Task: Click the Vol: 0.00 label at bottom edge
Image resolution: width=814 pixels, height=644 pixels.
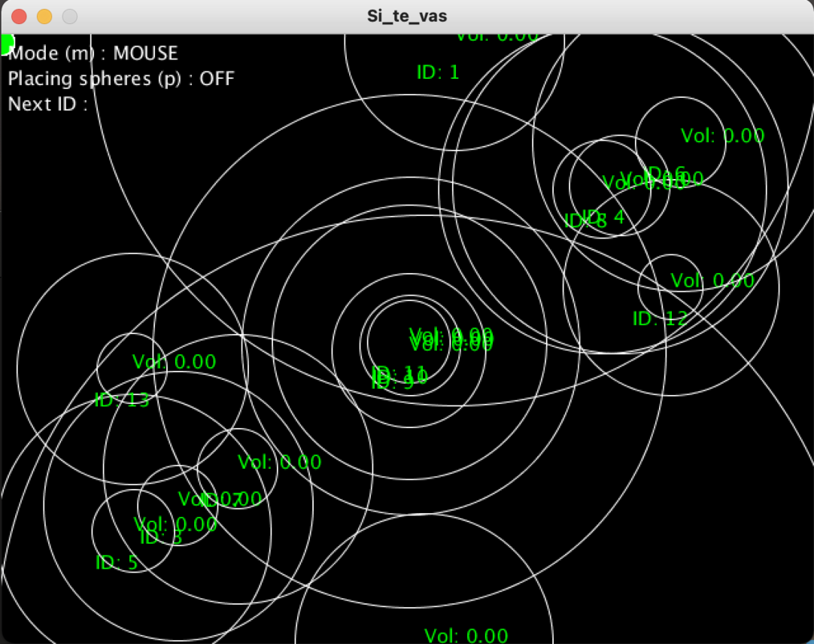Action: [466, 635]
